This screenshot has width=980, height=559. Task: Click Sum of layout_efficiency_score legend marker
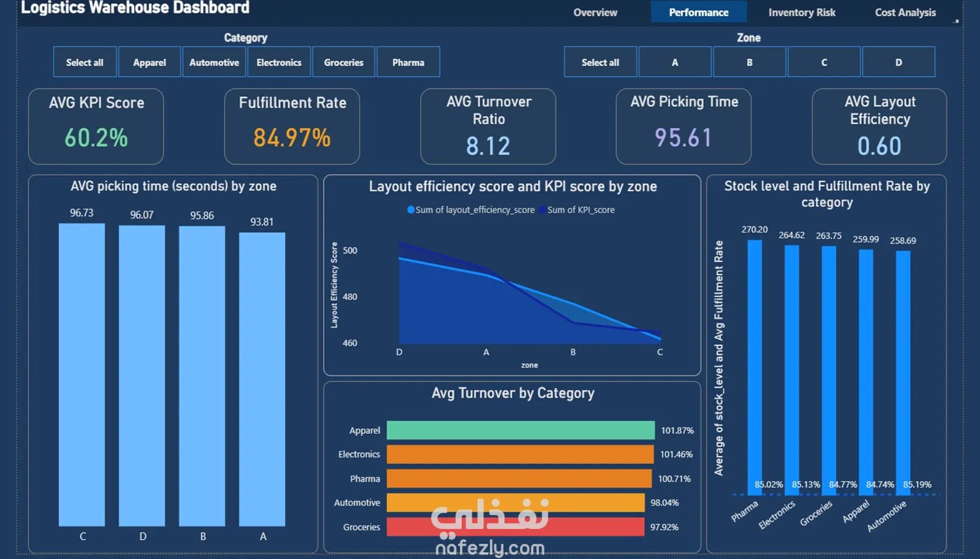click(410, 210)
